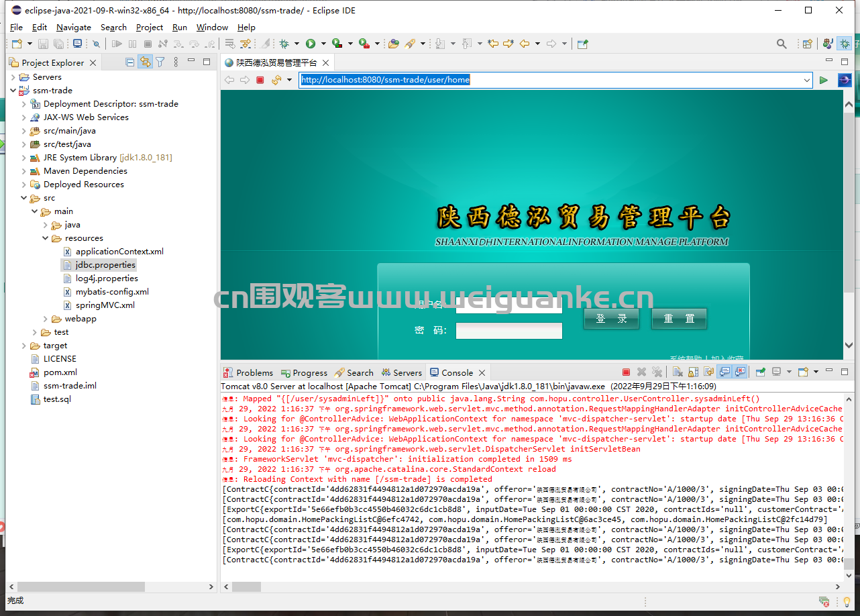
Task: Terminate the server with the red console stop icon
Action: (x=626, y=372)
